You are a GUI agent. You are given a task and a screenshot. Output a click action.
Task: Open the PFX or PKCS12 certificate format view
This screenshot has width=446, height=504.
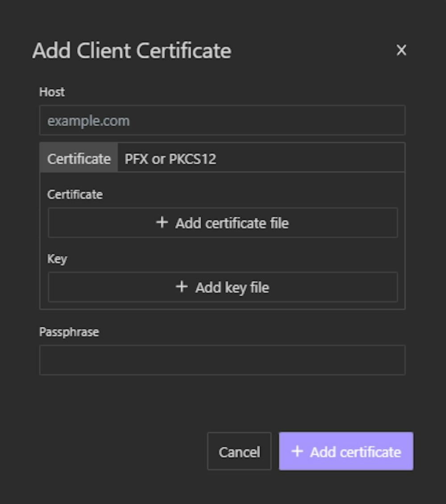pos(169,158)
